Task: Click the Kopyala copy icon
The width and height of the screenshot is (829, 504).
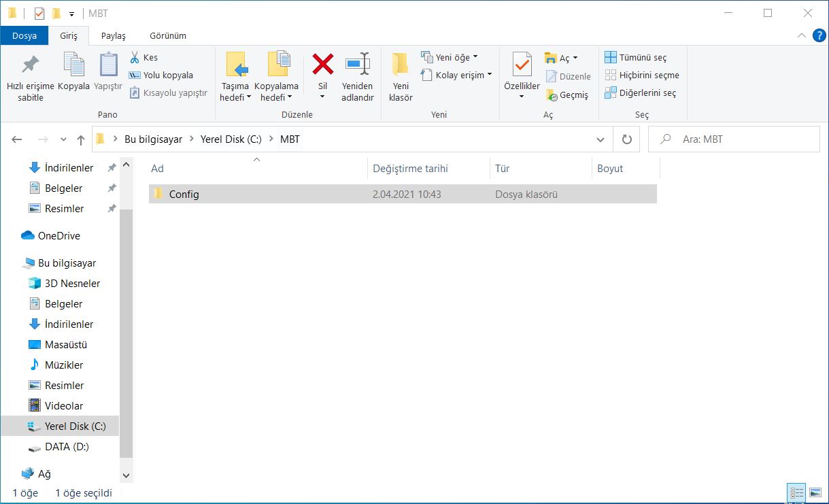Action: click(x=73, y=65)
